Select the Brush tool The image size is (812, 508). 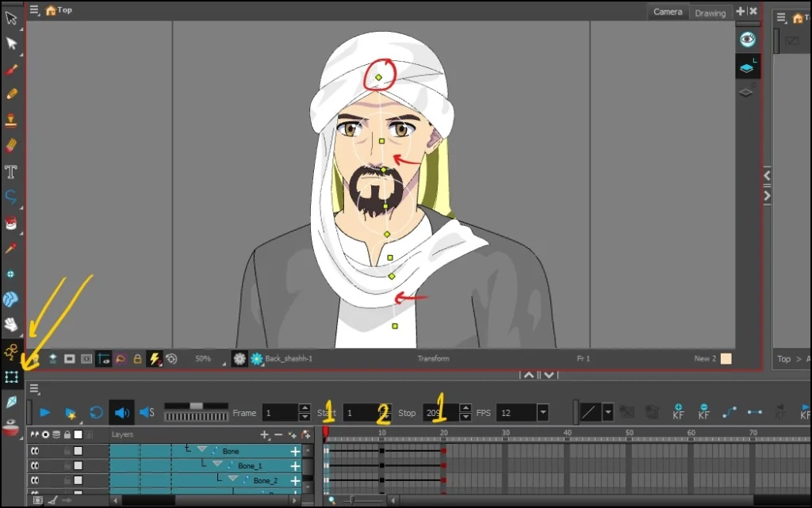pos(11,70)
